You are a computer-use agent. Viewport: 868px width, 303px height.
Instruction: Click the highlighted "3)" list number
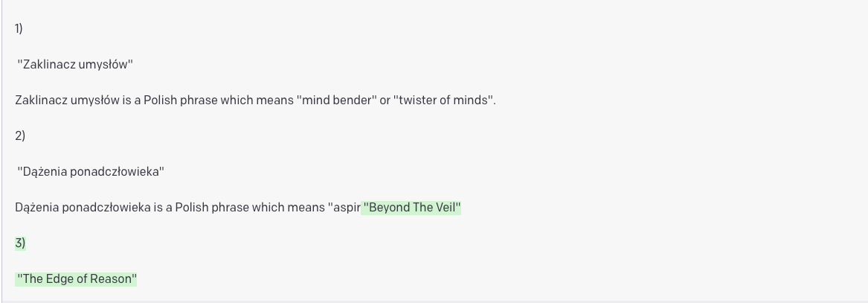tap(20, 243)
